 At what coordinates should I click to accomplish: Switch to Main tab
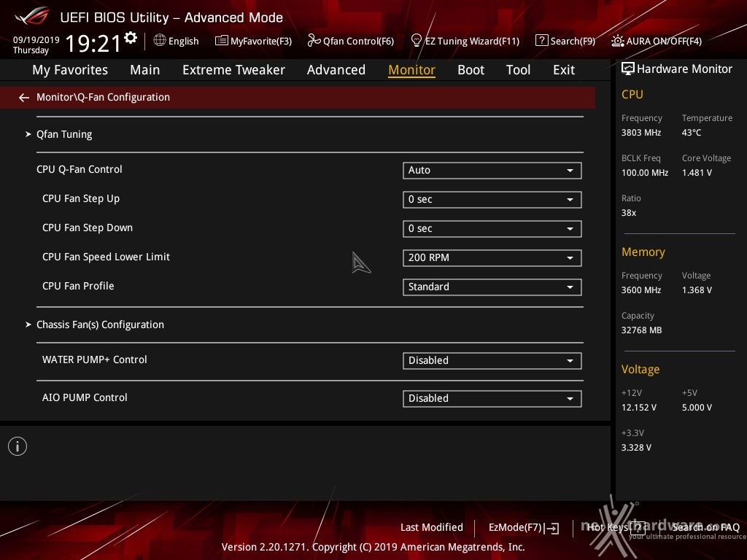145,70
